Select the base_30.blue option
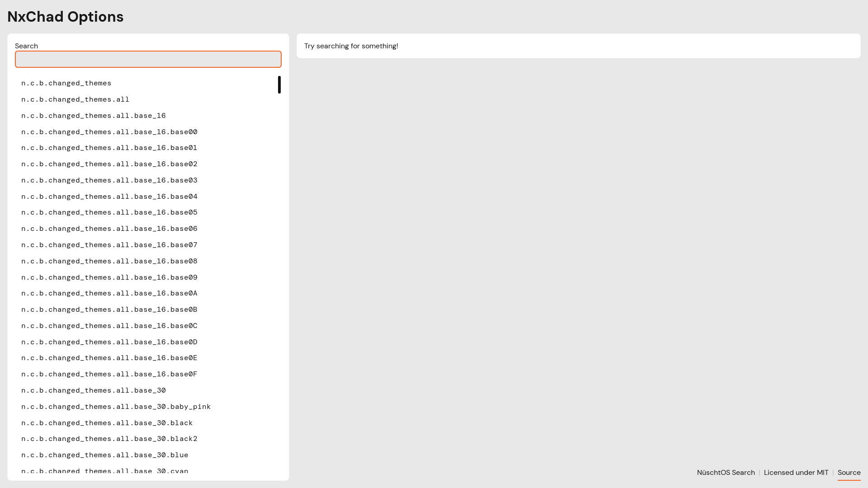The image size is (868, 488). coord(146,455)
